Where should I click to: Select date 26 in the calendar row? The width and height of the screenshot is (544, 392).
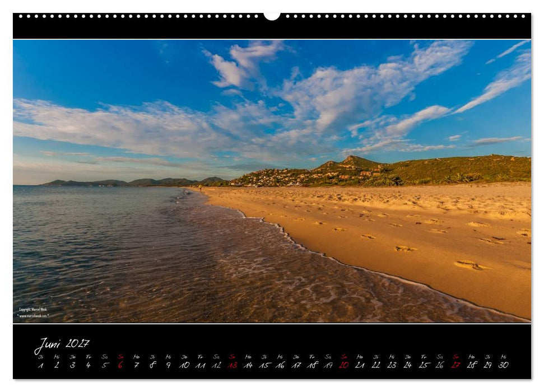point(440,365)
